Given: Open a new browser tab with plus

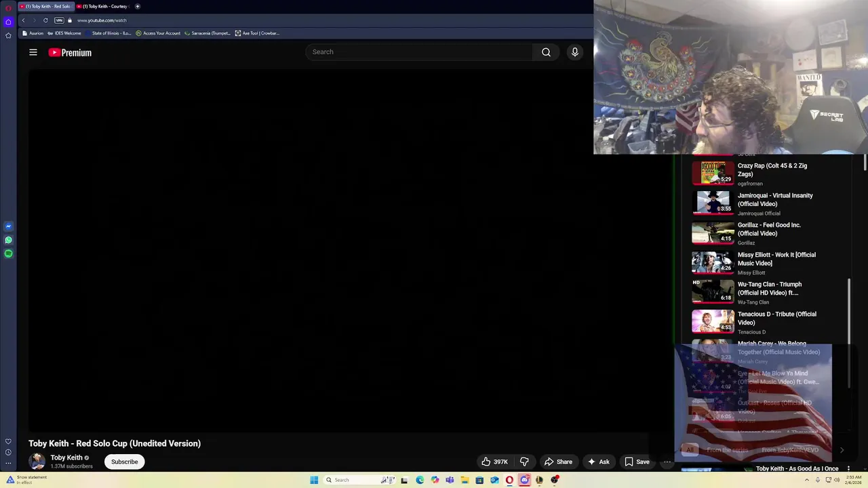Looking at the screenshot, I should (x=138, y=6).
